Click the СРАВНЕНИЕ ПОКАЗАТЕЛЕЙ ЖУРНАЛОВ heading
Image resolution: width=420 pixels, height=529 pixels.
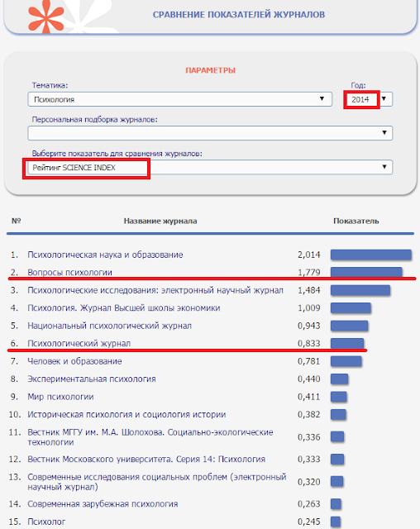(x=239, y=15)
